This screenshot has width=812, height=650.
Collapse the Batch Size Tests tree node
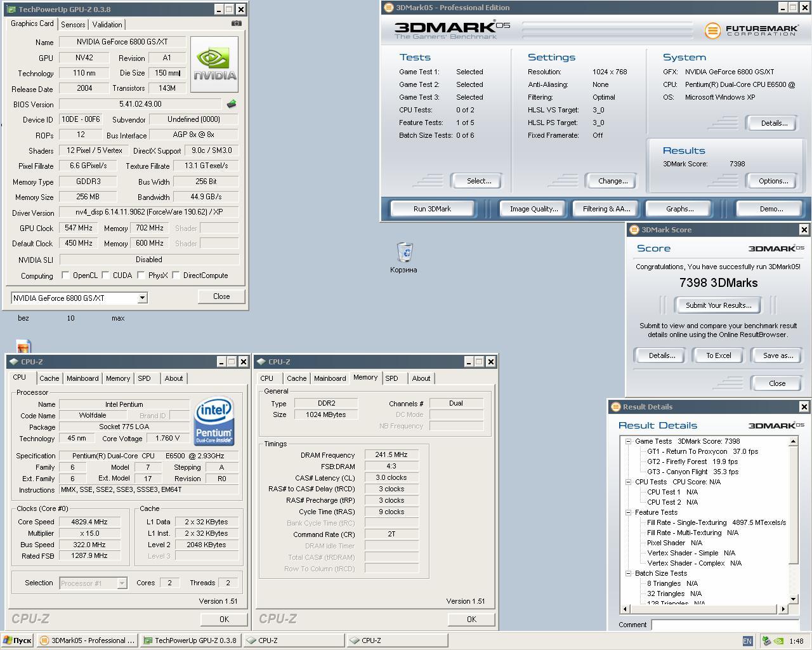(x=628, y=573)
